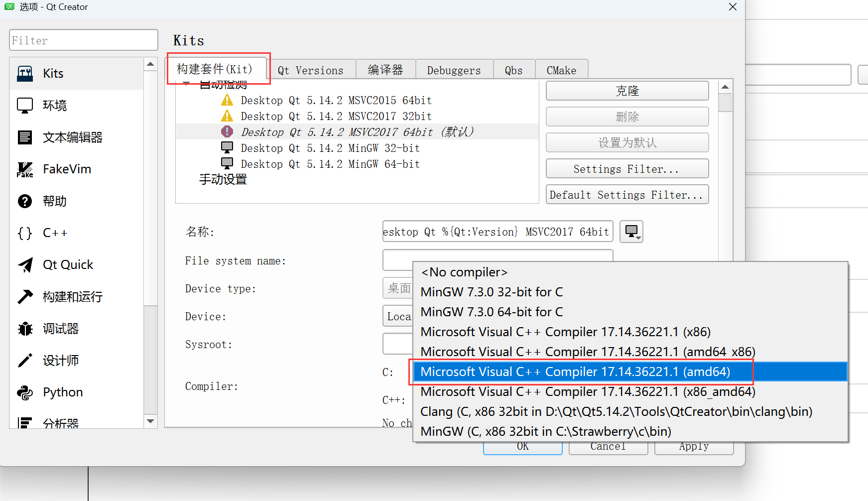Click the 删除 (Delete) button
Image resolution: width=868 pixels, height=501 pixels.
click(627, 117)
